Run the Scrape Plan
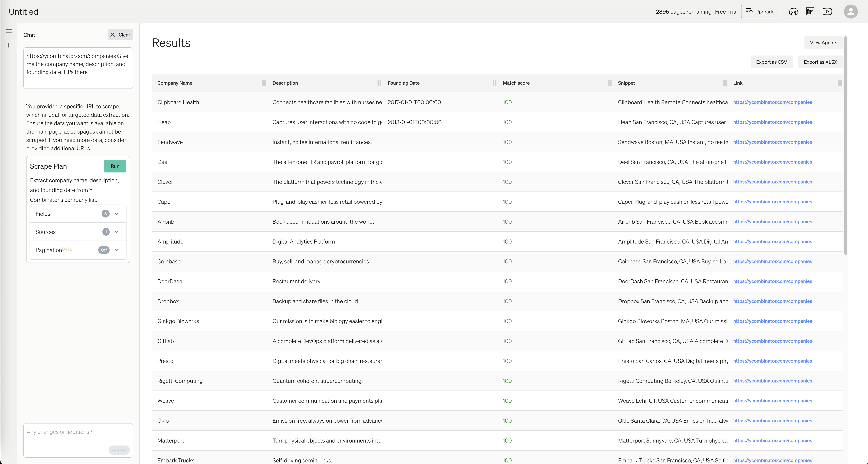868x464 pixels. point(115,166)
